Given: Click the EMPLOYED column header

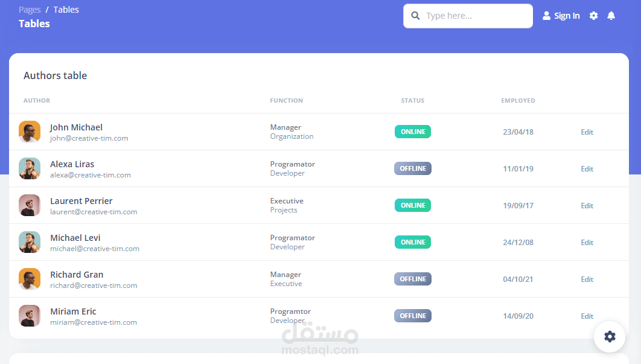Looking at the screenshot, I should [518, 101].
